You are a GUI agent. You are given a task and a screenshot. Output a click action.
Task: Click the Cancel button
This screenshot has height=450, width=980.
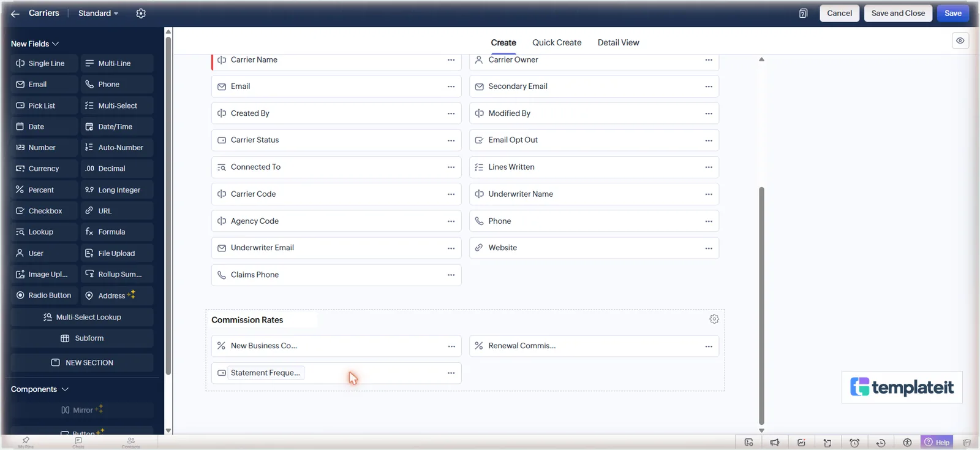839,13
